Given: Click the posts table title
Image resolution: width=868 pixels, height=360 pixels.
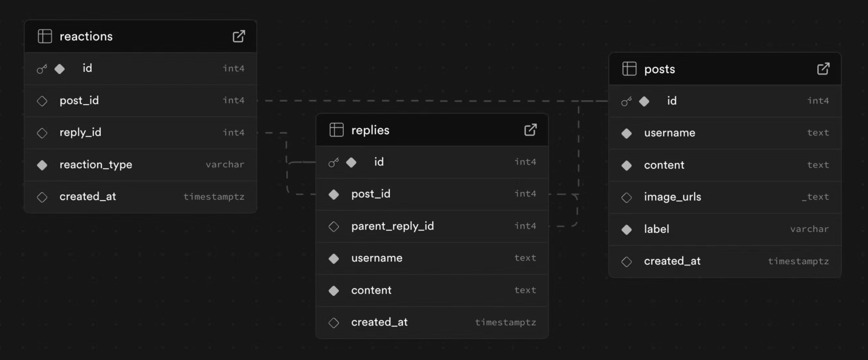Looking at the screenshot, I should 659,69.
